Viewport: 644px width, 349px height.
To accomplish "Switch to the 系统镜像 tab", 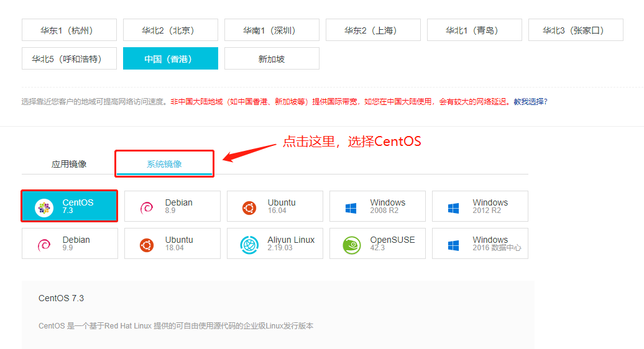I will click(x=164, y=164).
